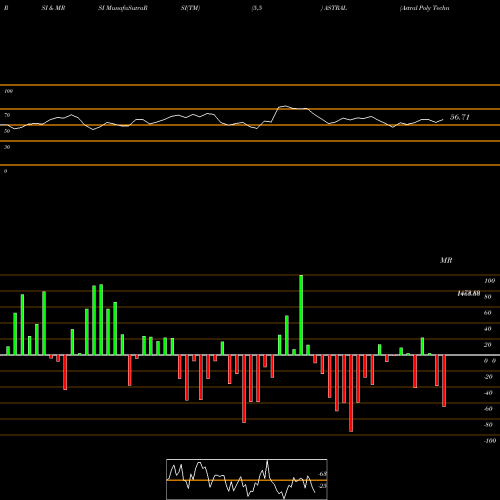Image resolution: width=500 pixels, height=500 pixels.
Task: Click the RSI 70 level label
Action: (x=7, y=115)
